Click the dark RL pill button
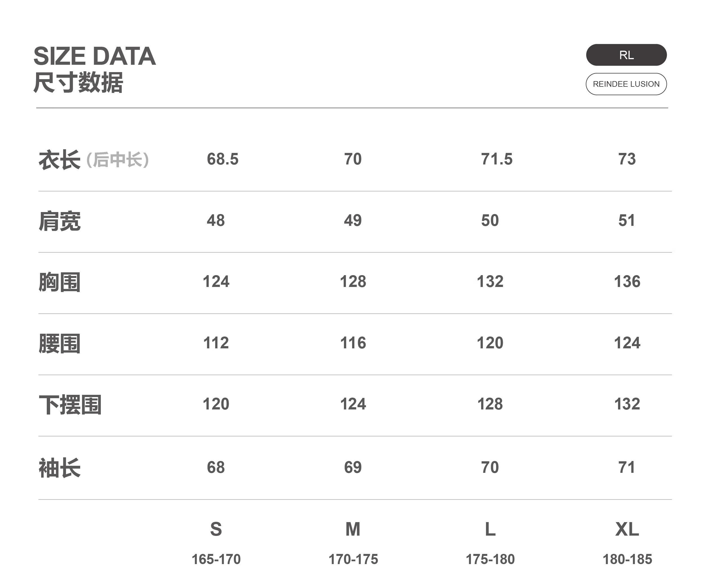The height and width of the screenshot is (588, 704). tap(626, 55)
